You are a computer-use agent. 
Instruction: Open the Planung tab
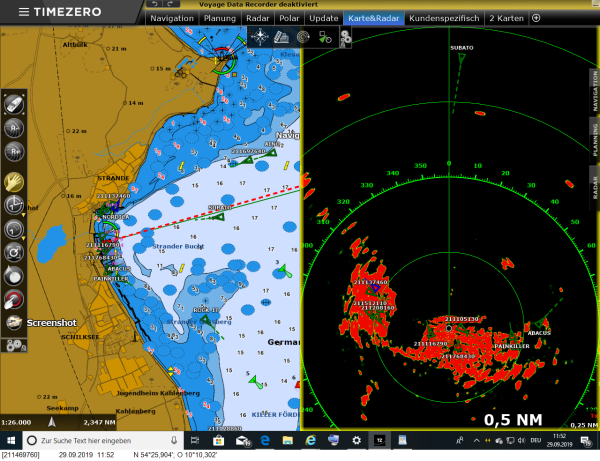220,18
